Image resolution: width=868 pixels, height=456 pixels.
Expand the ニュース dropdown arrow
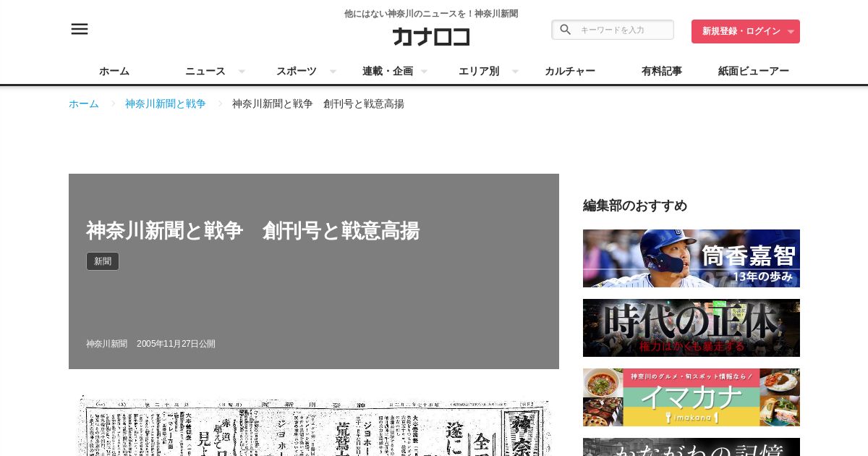tap(242, 71)
